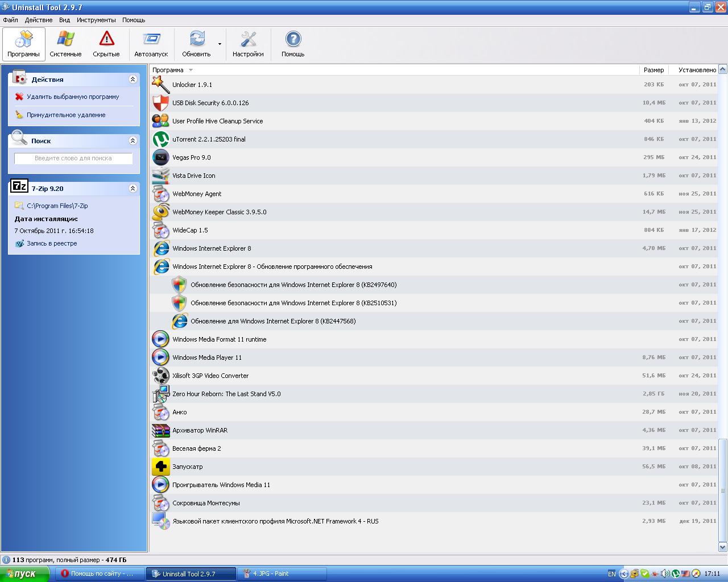The image size is (728, 582).
Task: Click the 2,85 ГБ size of Zero Hour Reborn
Action: point(653,394)
